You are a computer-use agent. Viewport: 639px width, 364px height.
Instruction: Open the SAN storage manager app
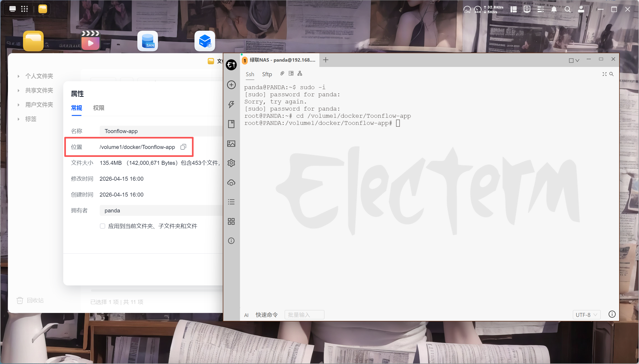(x=148, y=41)
